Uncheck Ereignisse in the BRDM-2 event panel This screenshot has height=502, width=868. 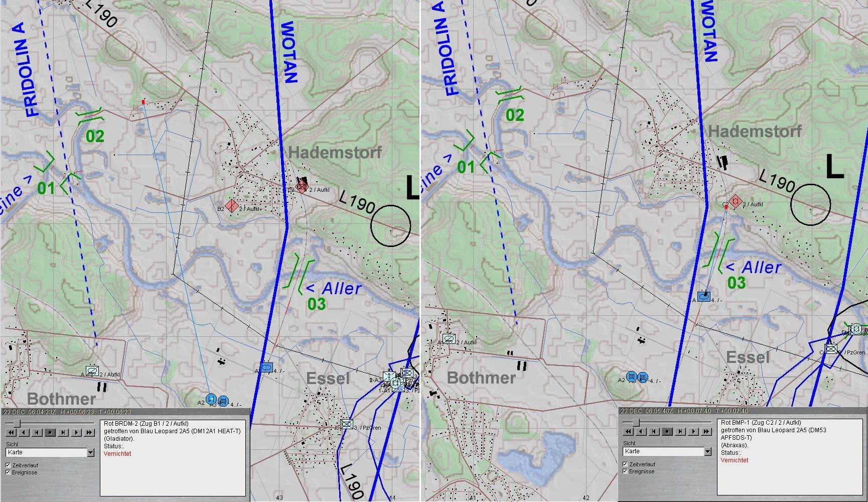click(8, 472)
